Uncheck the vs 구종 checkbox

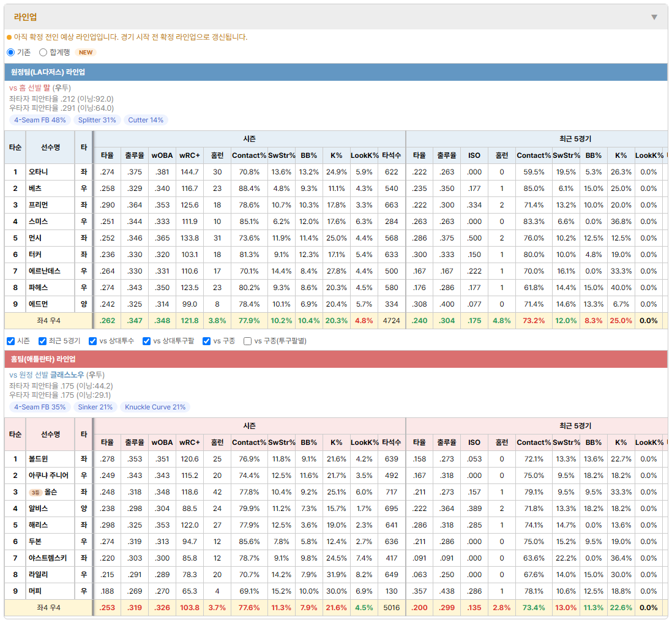pyautogui.click(x=207, y=341)
